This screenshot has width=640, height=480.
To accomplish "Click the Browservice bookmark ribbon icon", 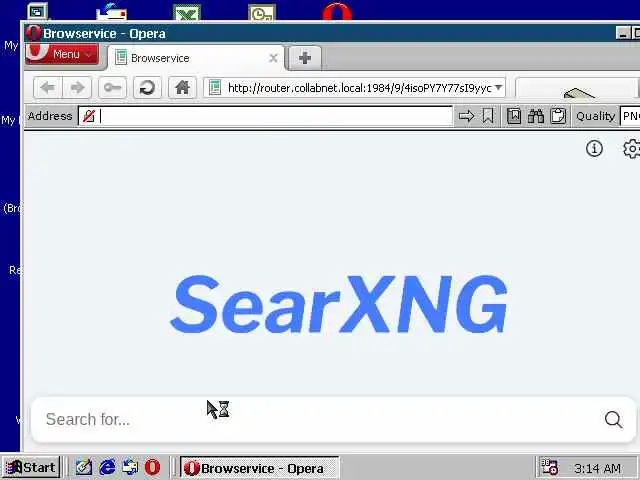I will coord(488,116).
